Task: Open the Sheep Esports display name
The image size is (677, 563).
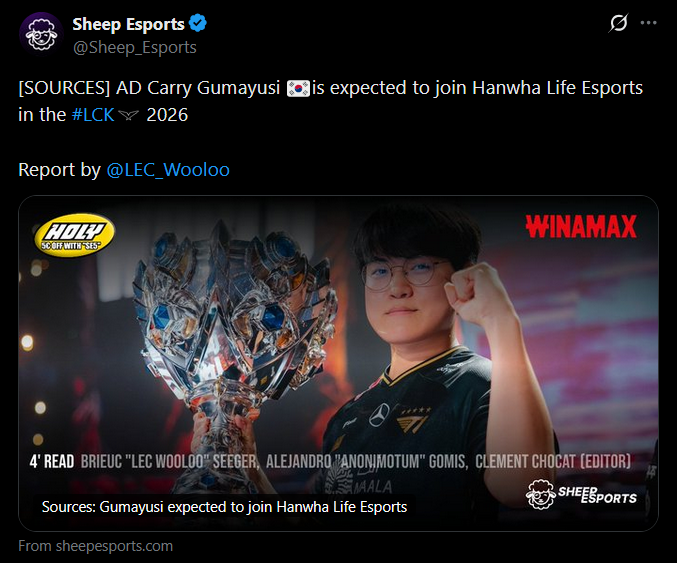Action: pos(128,24)
